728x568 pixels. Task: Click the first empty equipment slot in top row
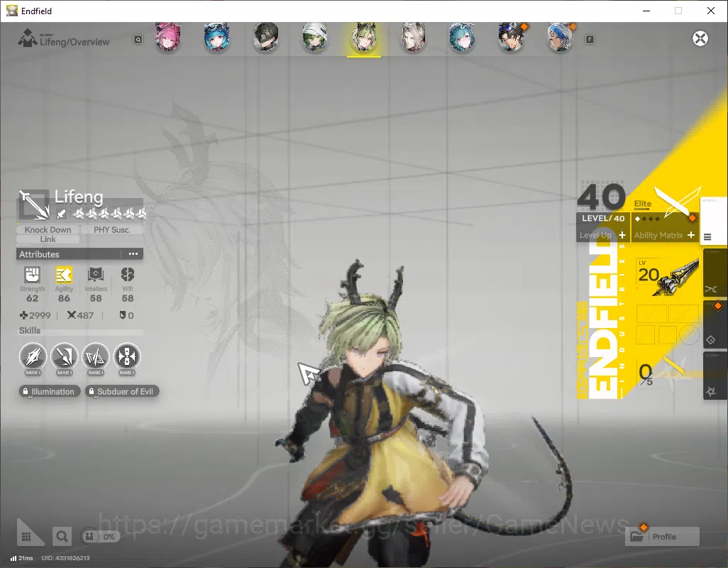651,314
